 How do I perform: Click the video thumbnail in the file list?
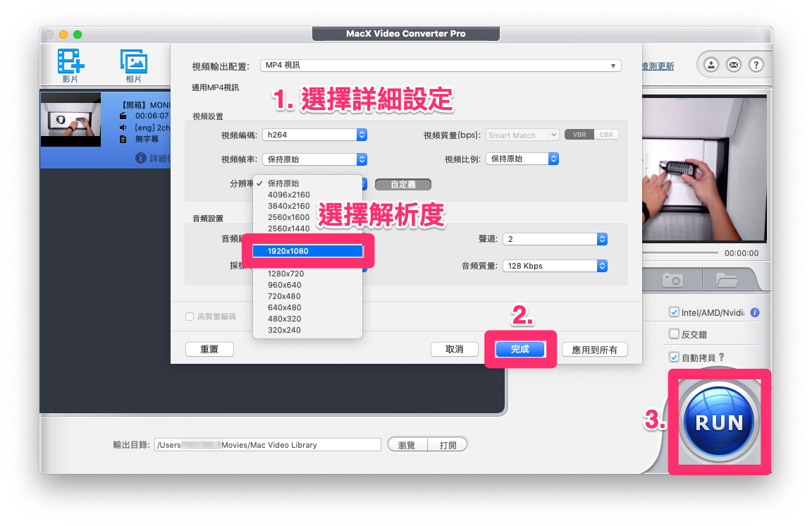[71, 120]
